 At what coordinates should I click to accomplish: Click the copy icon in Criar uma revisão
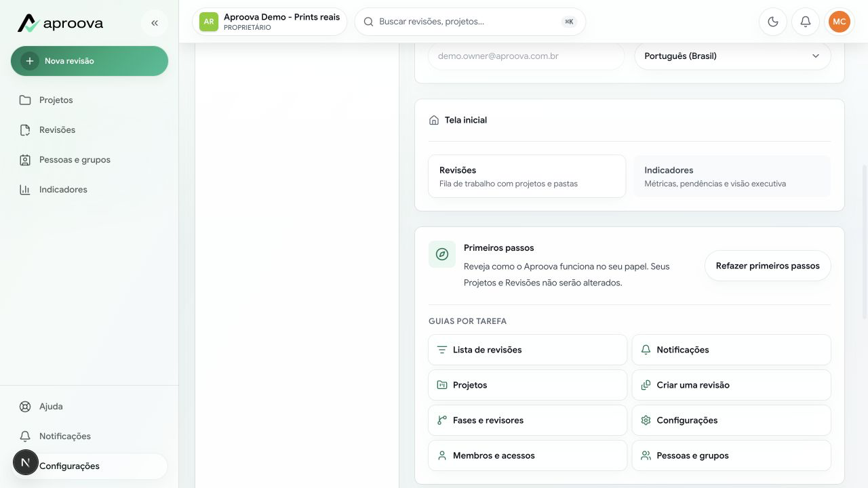[646, 385]
